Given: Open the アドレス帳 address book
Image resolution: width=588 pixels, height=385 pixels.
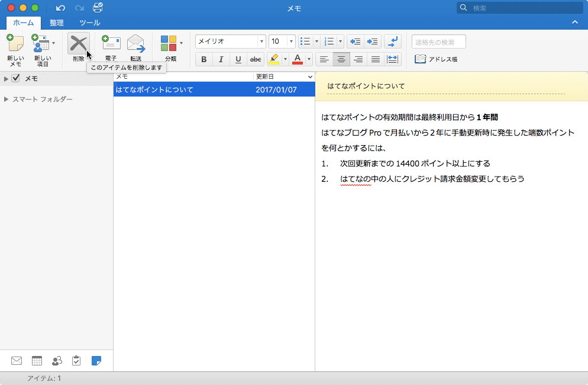Looking at the screenshot, I should (436, 59).
